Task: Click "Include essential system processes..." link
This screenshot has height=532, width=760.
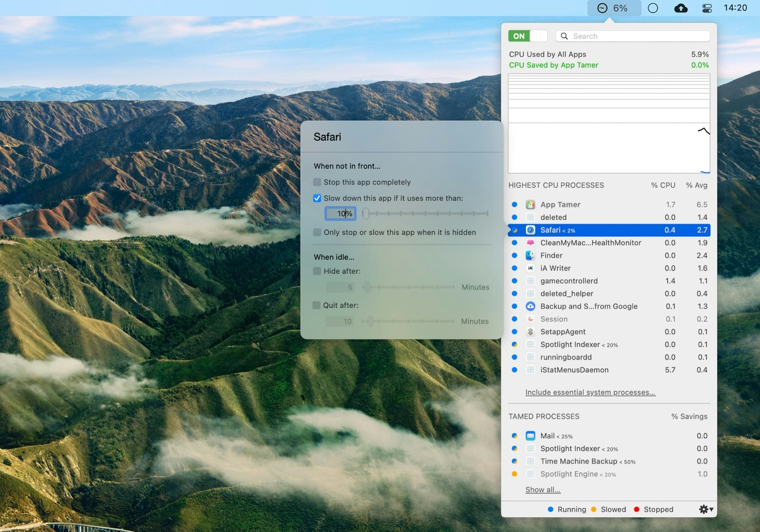Action: pos(590,392)
